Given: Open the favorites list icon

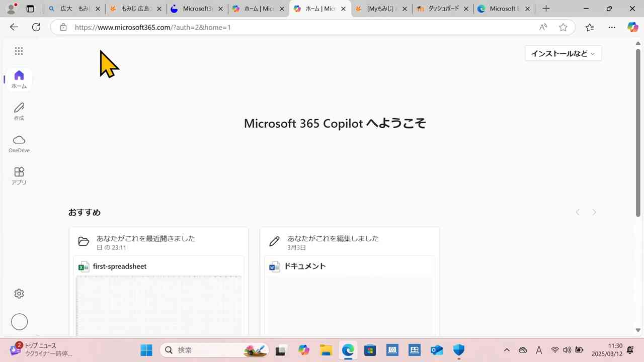Looking at the screenshot, I should [x=590, y=27].
